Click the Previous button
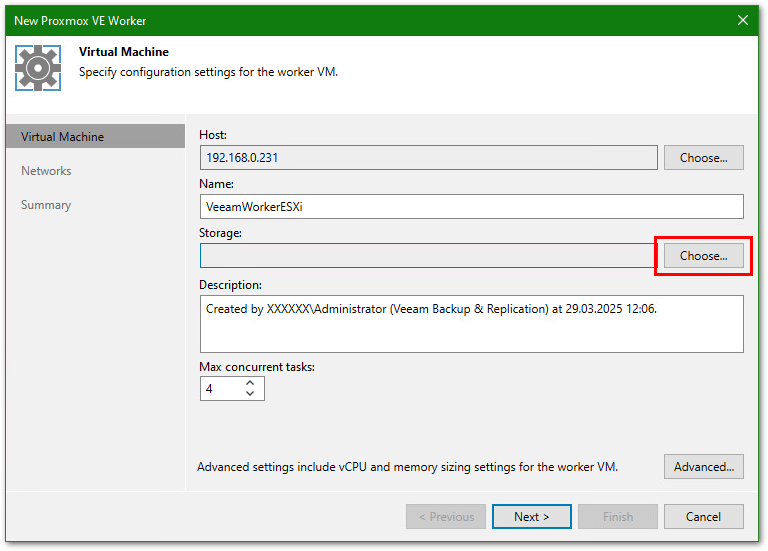Viewport: 768px width, 551px height. [446, 517]
